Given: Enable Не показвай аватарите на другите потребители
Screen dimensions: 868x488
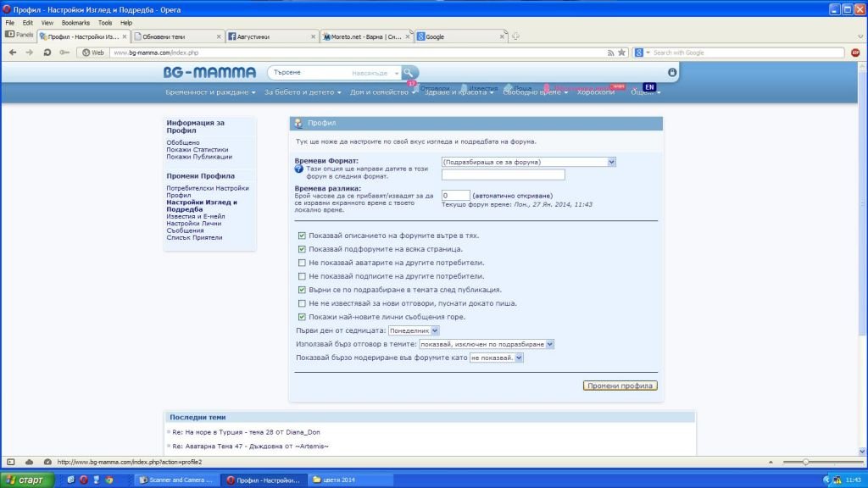Looking at the screenshot, I should 302,263.
